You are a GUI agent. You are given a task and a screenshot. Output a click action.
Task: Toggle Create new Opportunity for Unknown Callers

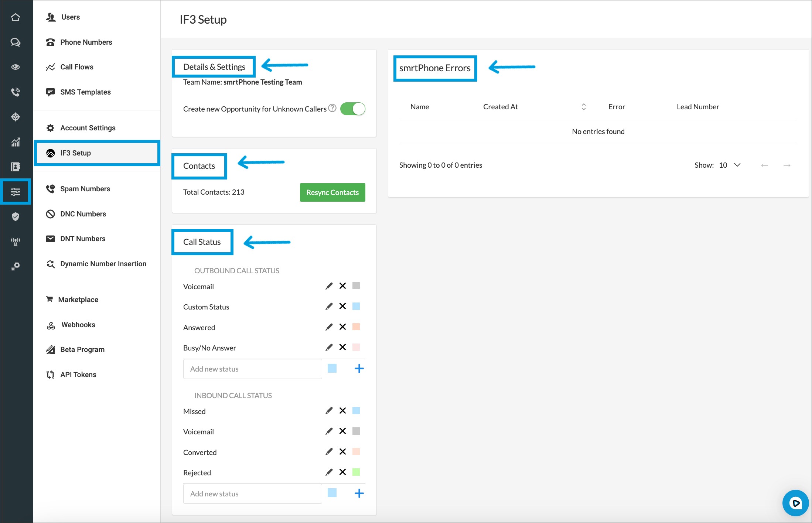(352, 109)
